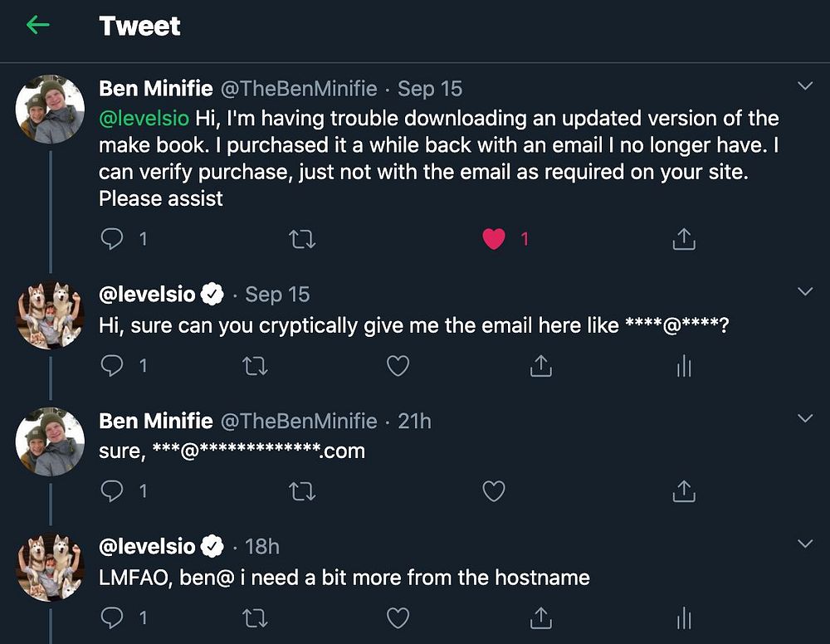
Task: View analytics on levelsio's Sep 15 tweet
Action: pyautogui.click(x=684, y=366)
